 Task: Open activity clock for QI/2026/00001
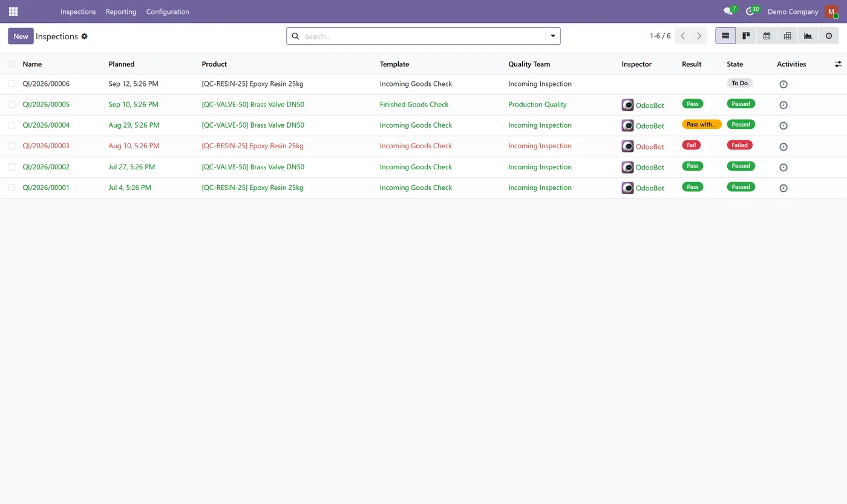[783, 188]
